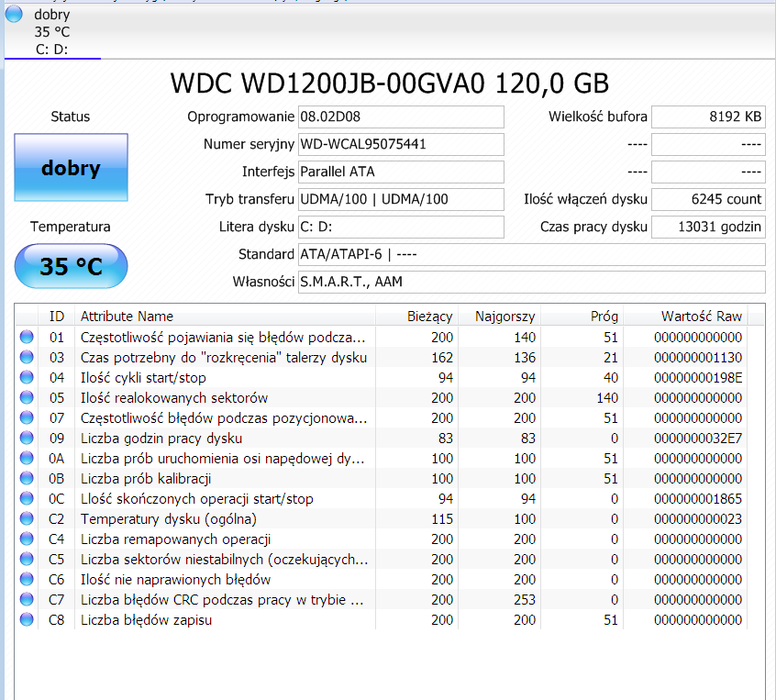The height and width of the screenshot is (700, 776).
Task: Click the Oprogramowanie field showing 08.02D08
Action: pyautogui.click(x=401, y=117)
